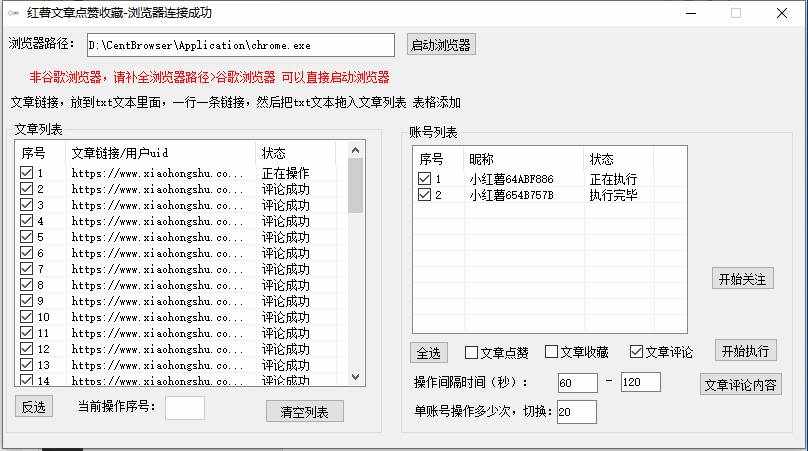Disable 文章评论 checkbox
This screenshot has height=451, width=808.
(636, 352)
